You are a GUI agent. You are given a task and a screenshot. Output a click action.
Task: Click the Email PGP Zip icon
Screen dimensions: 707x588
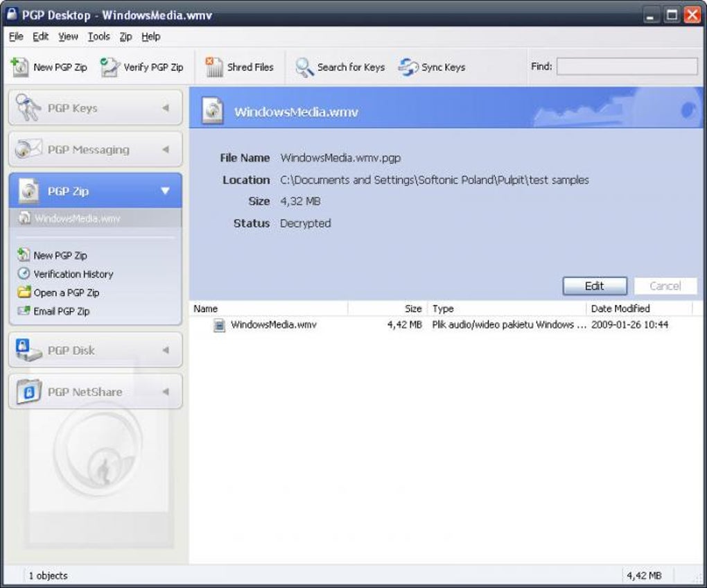(x=24, y=311)
